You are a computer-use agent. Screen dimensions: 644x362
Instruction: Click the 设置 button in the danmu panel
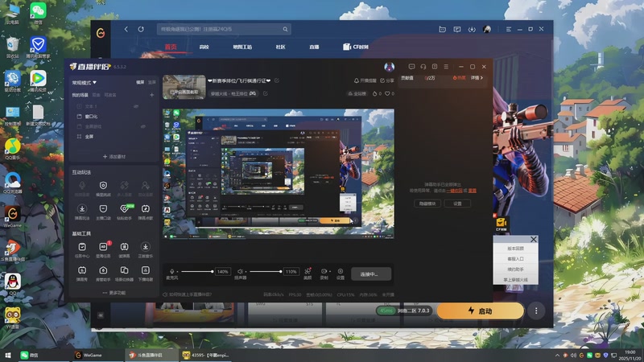[x=457, y=204]
